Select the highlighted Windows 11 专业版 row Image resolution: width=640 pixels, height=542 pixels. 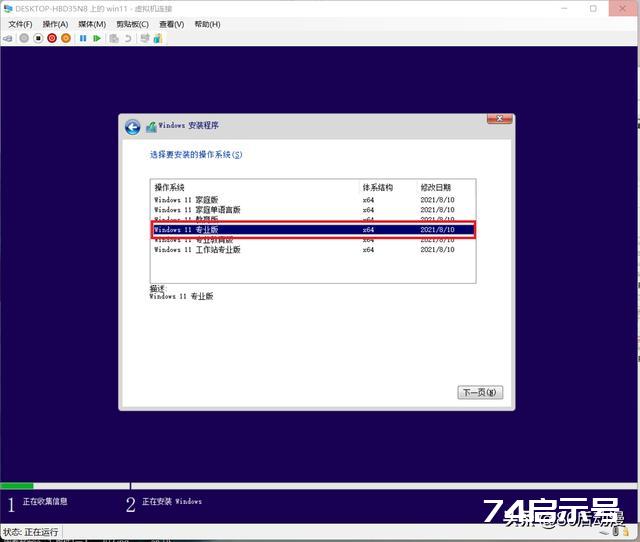[x=313, y=230]
